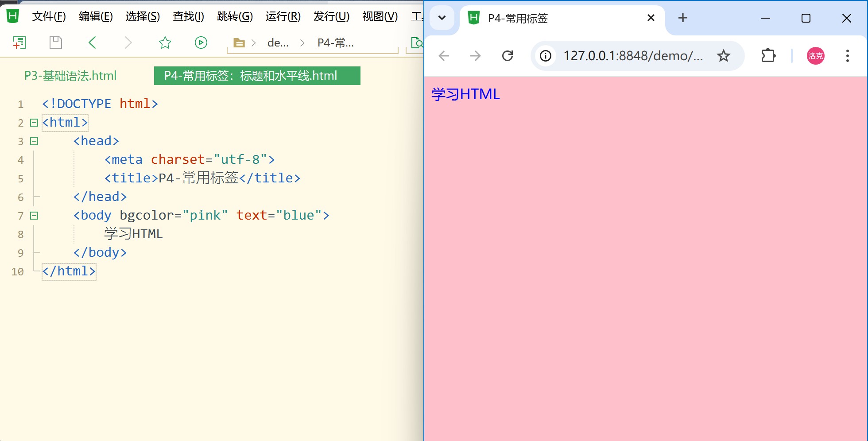
Task: Click the blue 学习HTML text in the browser page
Action: point(465,94)
